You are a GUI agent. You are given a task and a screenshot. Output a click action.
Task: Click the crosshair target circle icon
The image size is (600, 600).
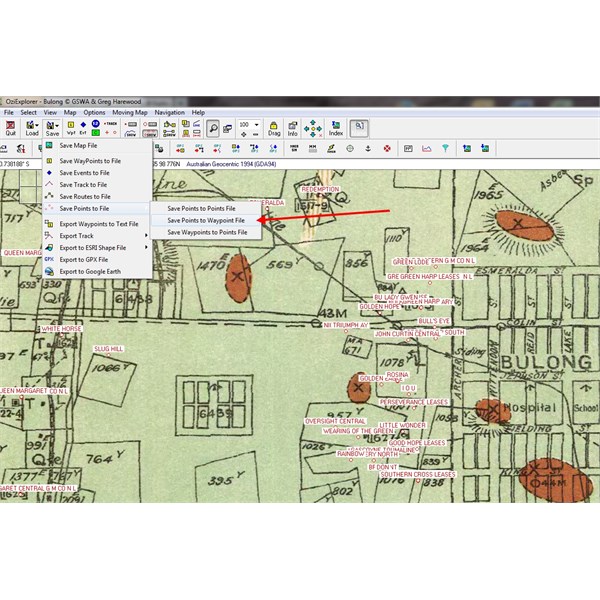point(350,148)
